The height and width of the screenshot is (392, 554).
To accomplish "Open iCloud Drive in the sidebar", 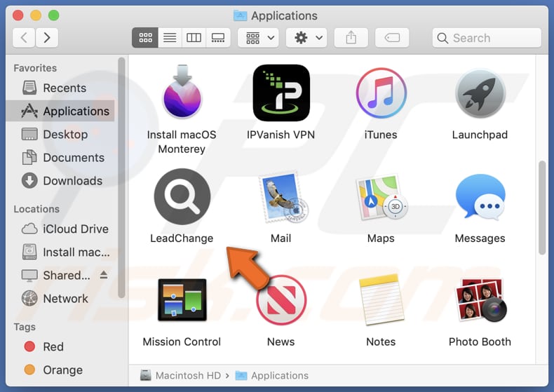I will pyautogui.click(x=60, y=229).
